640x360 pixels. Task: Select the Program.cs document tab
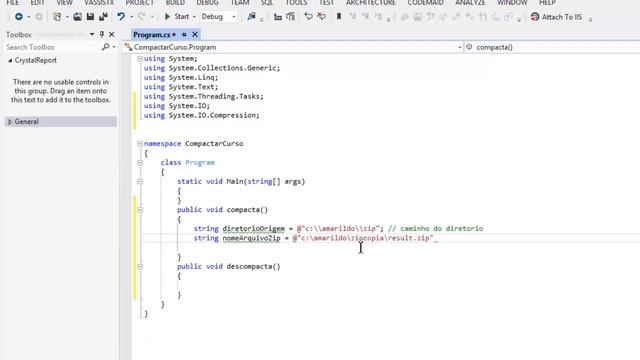click(151, 35)
